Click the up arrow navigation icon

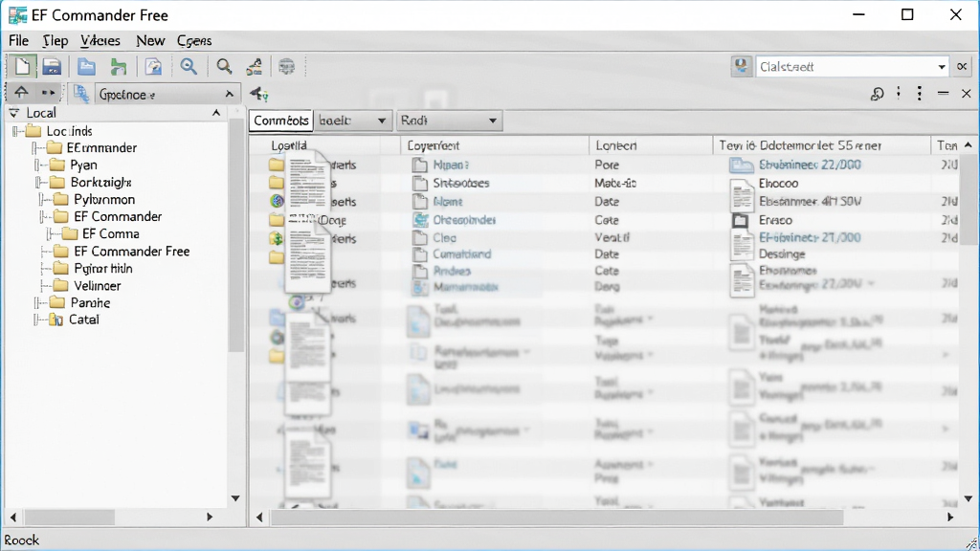click(x=21, y=93)
